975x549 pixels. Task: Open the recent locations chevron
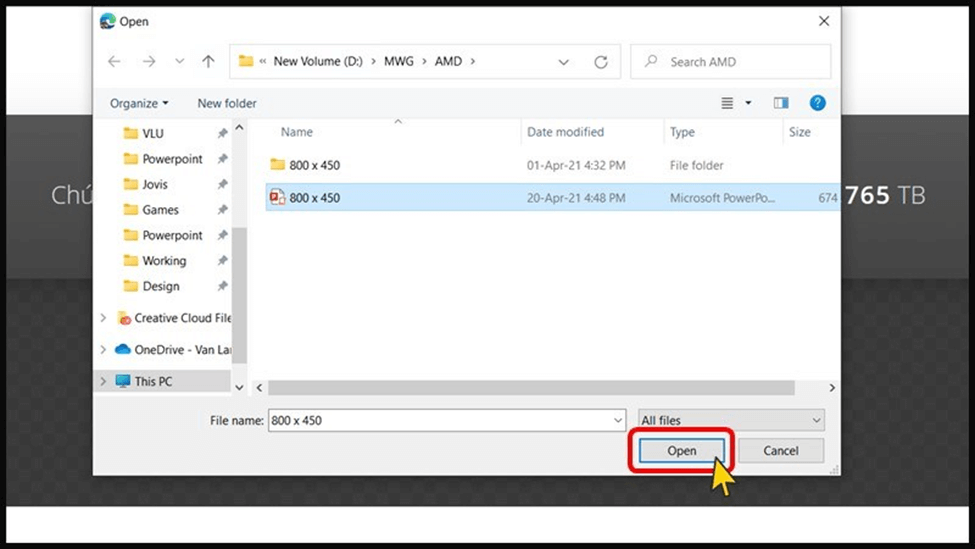tap(179, 61)
